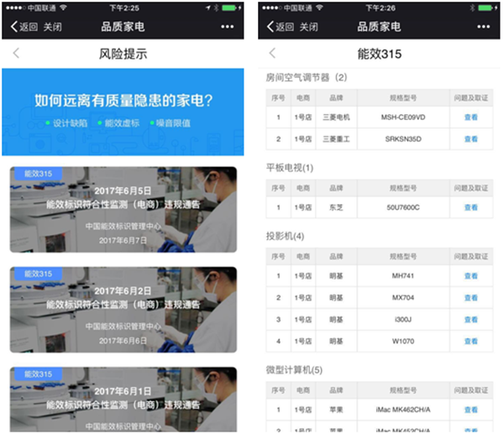Tap battery indicator in left phone status bar
Viewport: 504px width, 434px height.
[x=231, y=8]
